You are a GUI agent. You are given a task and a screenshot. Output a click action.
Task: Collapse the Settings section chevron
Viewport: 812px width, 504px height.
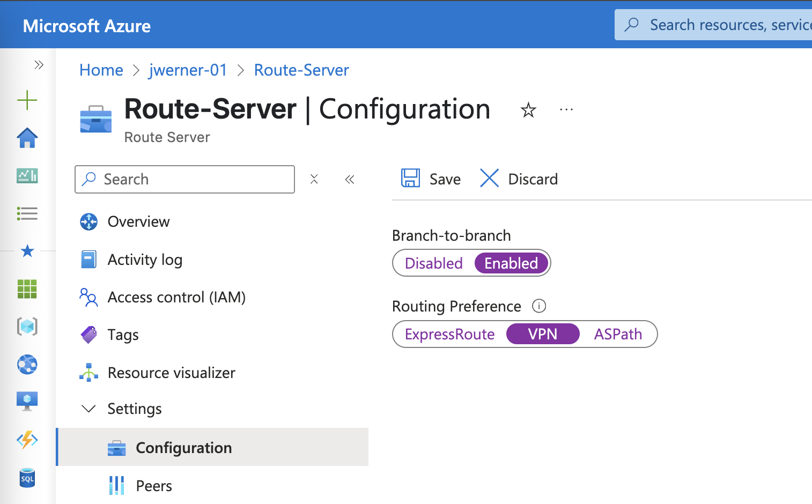point(88,409)
